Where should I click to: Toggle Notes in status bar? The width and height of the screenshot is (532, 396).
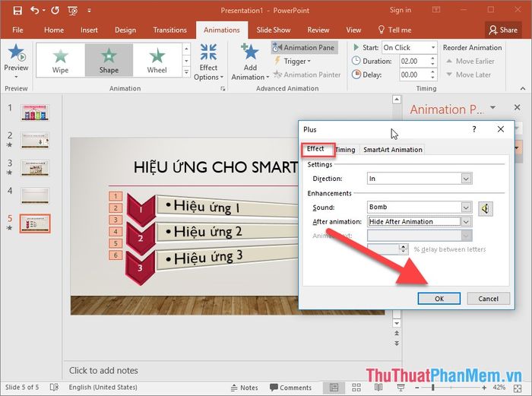[244, 388]
